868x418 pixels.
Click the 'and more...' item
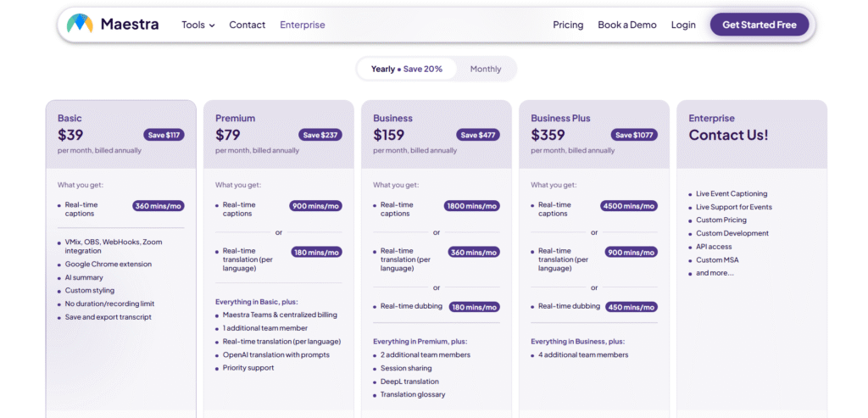[715, 273]
